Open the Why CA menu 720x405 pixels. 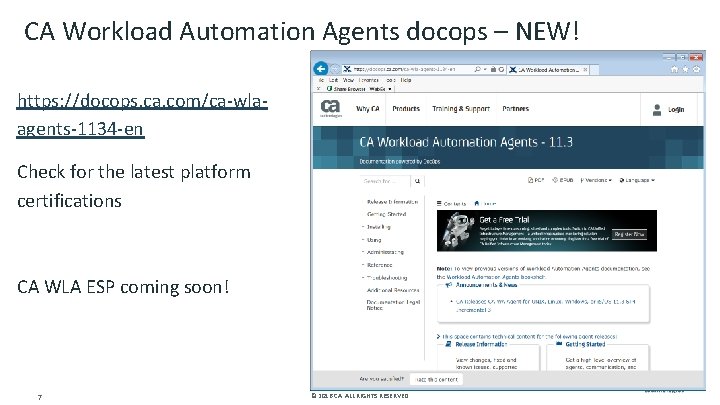click(x=368, y=109)
